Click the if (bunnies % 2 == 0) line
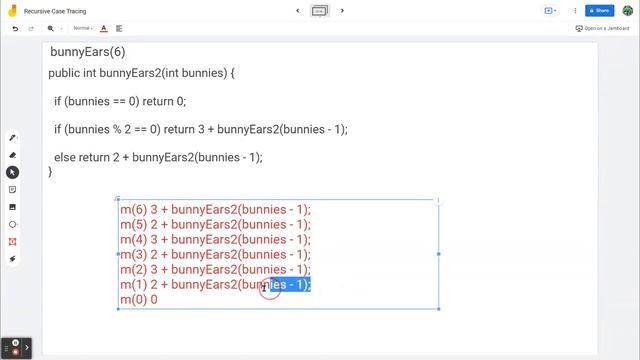 (201, 129)
